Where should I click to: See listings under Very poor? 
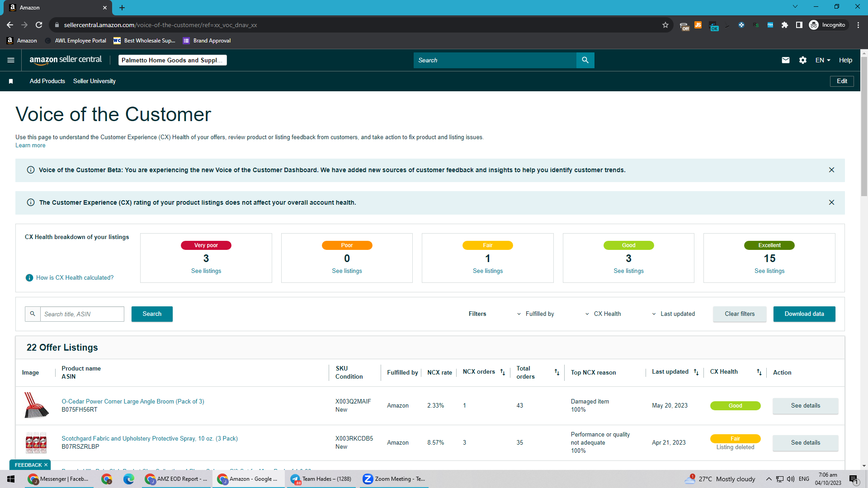[206, 271]
